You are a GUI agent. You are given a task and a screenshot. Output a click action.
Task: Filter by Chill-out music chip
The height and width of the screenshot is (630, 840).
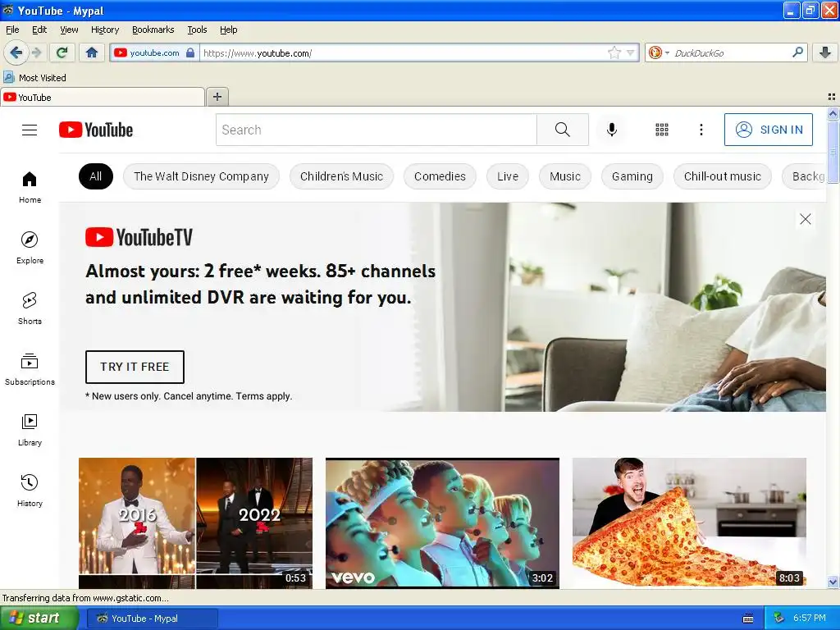pyautogui.click(x=722, y=176)
